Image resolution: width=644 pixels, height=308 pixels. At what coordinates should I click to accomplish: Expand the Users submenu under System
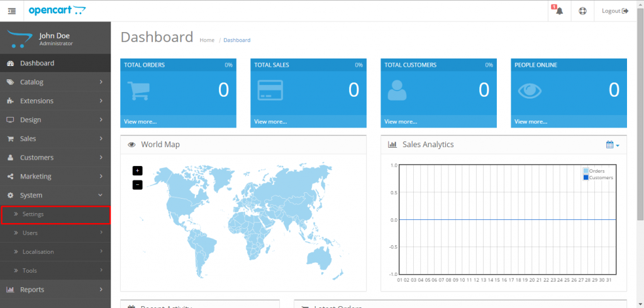pyautogui.click(x=55, y=233)
